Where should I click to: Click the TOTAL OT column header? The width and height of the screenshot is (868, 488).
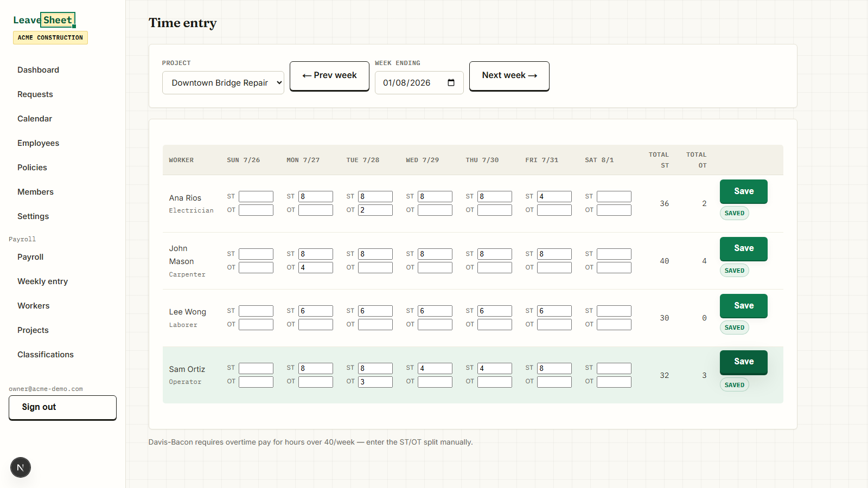pos(697,160)
